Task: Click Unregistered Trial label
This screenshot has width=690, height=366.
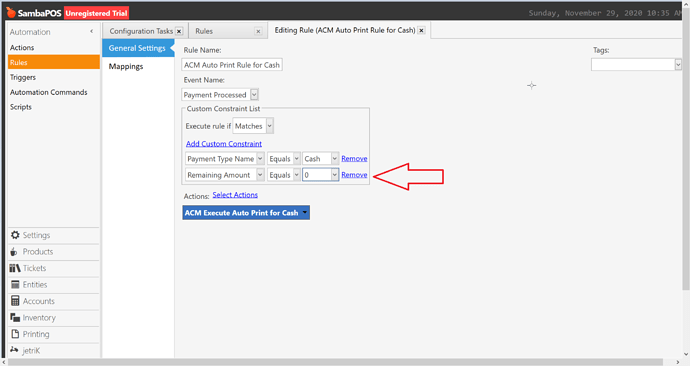Action: tap(96, 13)
